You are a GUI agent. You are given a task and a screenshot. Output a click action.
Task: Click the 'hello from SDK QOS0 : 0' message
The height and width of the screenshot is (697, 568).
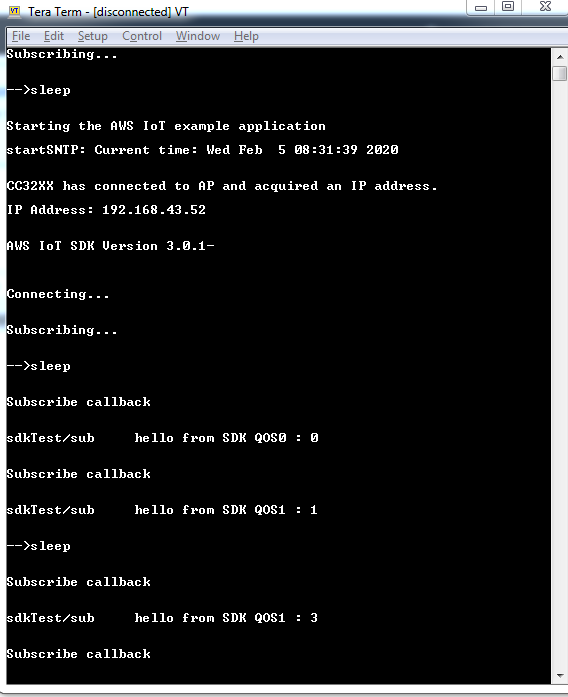226,438
